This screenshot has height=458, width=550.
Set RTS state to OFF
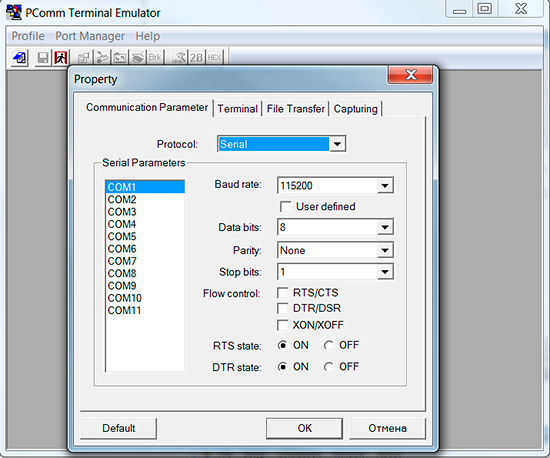(x=329, y=345)
